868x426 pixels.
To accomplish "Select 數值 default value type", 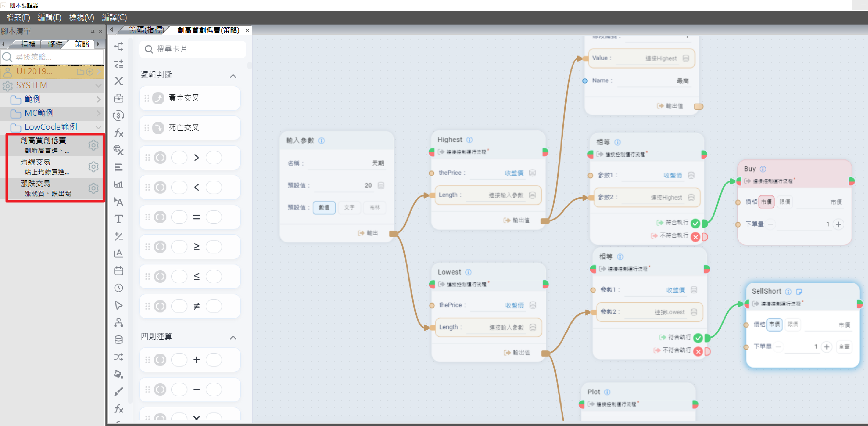I will (324, 207).
